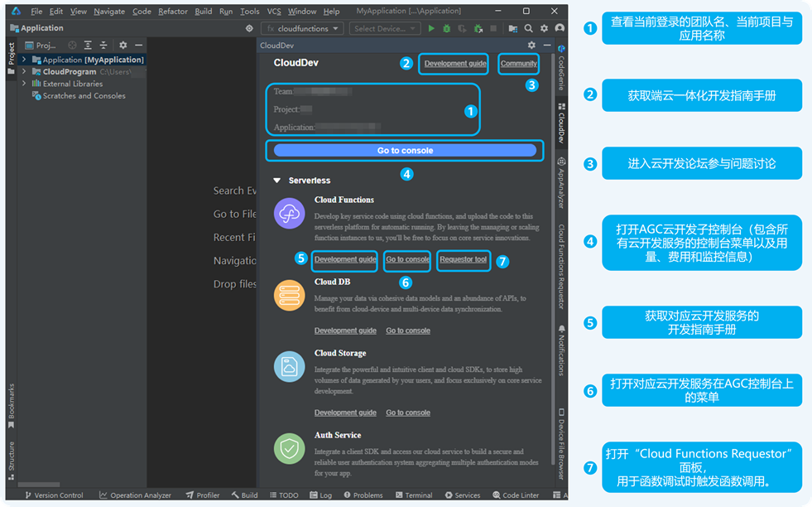Expand the CloudProgram tree node
The image size is (812, 507).
[25, 72]
